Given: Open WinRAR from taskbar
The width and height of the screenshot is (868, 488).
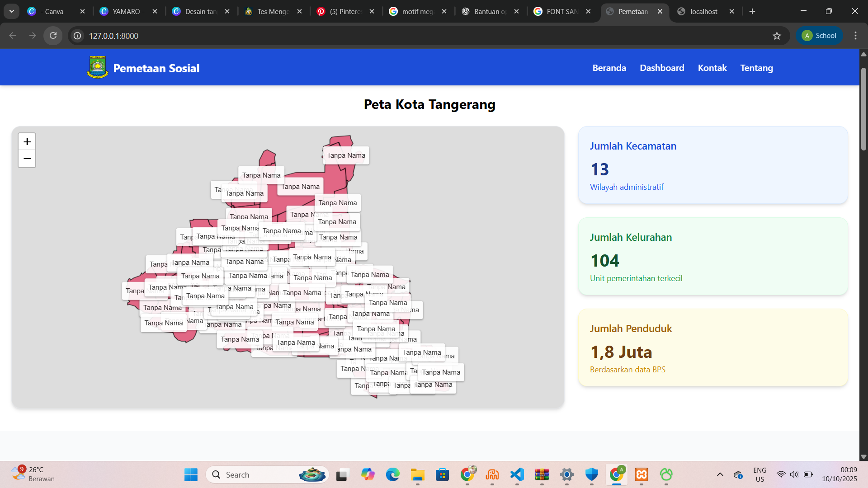Looking at the screenshot, I should pyautogui.click(x=542, y=474).
